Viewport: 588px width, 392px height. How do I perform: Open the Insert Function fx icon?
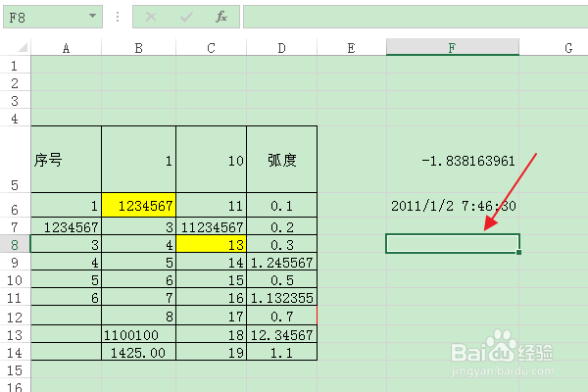pos(221,17)
